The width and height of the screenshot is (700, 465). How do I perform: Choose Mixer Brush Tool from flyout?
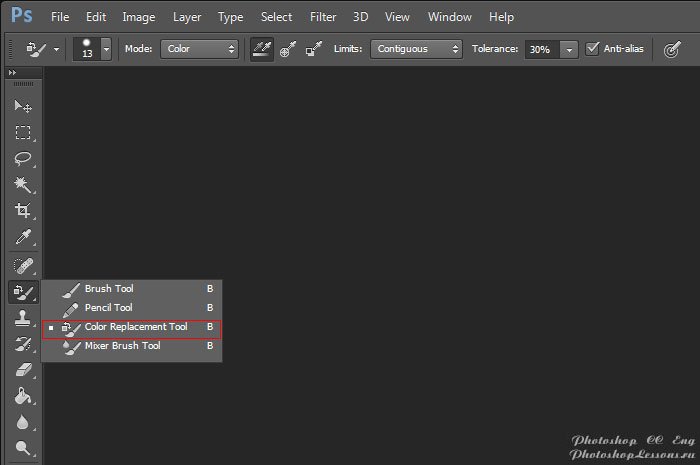[122, 346]
